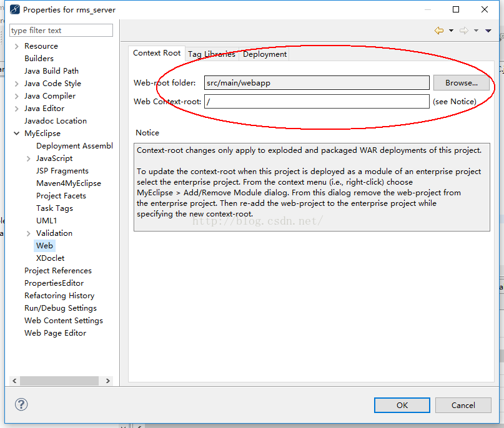The height and width of the screenshot is (428, 504).
Task: Select Javadoc Location item
Action: [x=56, y=121]
